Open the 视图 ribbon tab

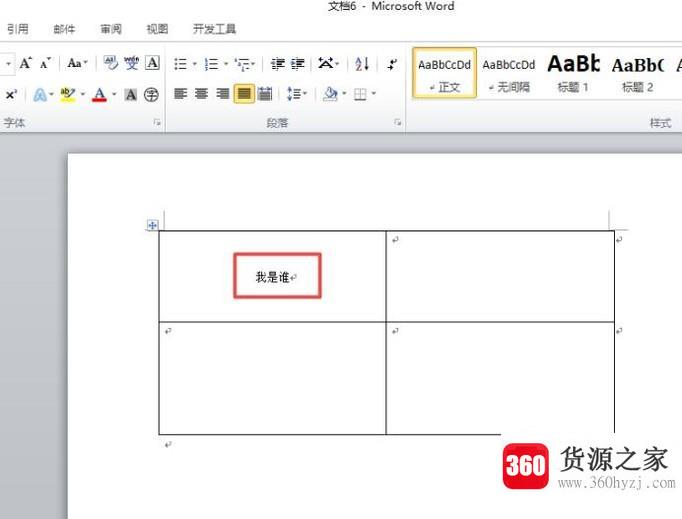click(157, 29)
